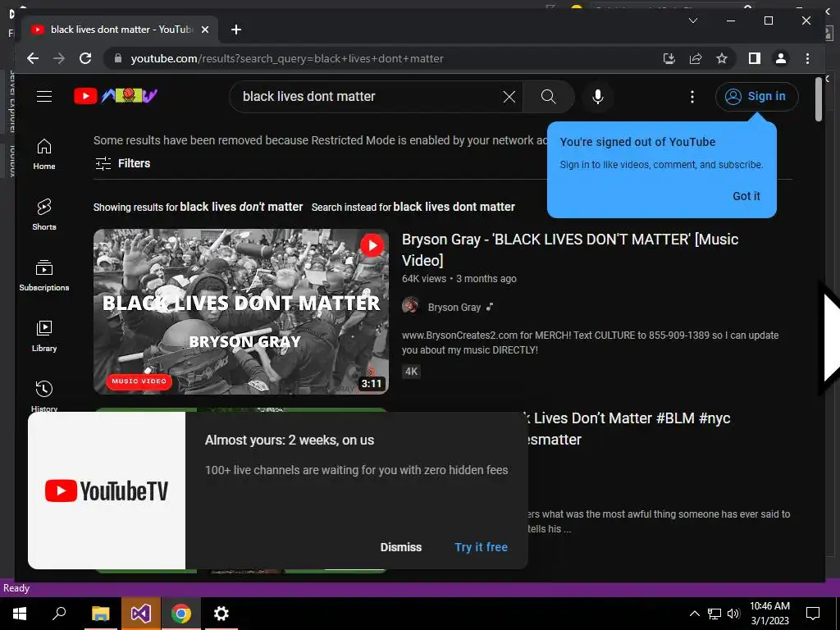Viewport: 840px width, 630px height.
Task: Open File Explorer from taskbar
Action: pos(100,614)
